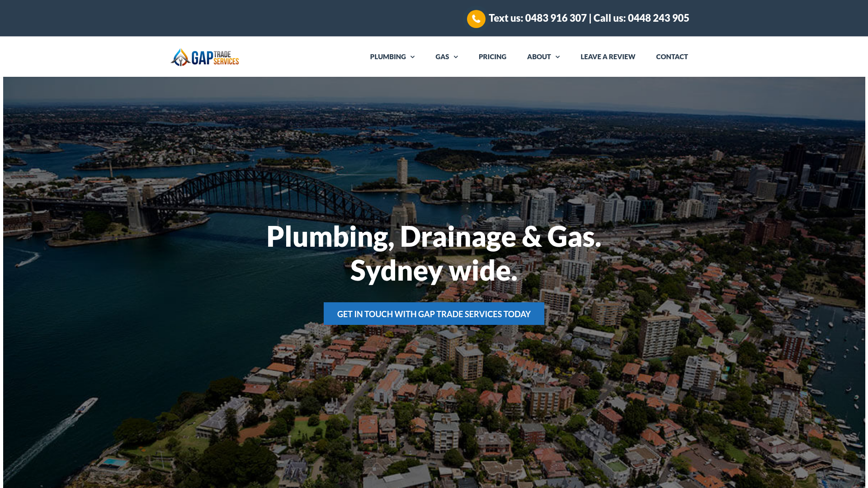Expand the About dropdown chevron
This screenshot has height=488, width=868.
pyautogui.click(x=557, y=57)
